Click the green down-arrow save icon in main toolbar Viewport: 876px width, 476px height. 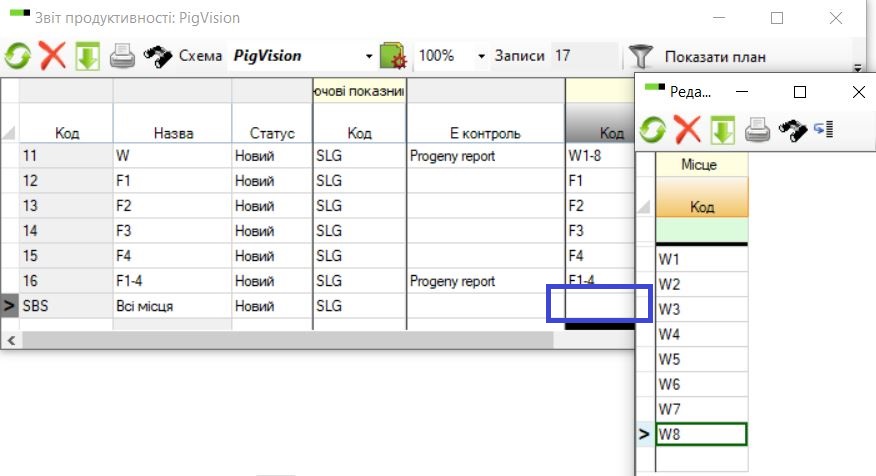coord(87,56)
